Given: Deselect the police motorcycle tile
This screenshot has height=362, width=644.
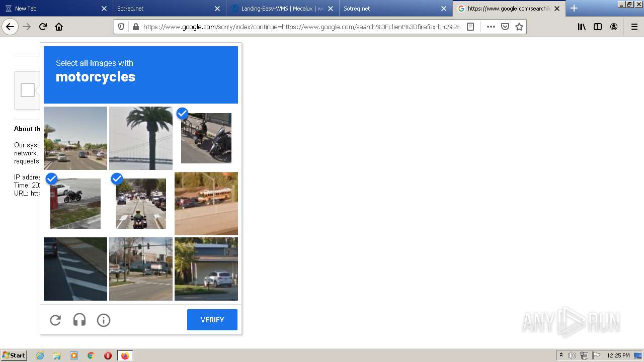Looking at the screenshot, I should click(x=141, y=204).
